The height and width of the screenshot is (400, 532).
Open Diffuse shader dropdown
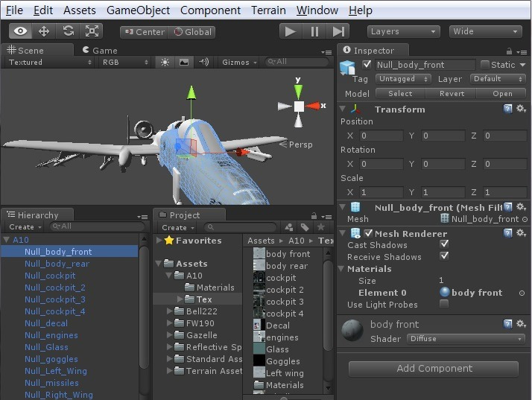[465, 339]
